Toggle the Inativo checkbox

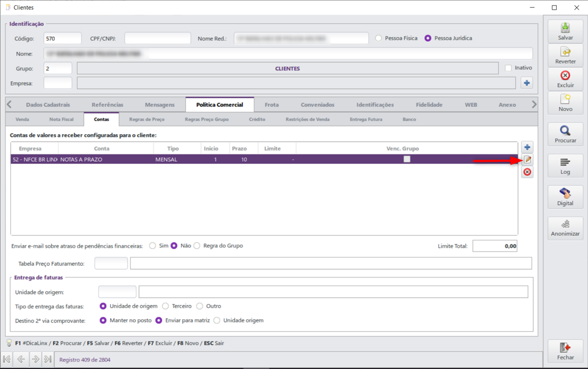[508, 68]
